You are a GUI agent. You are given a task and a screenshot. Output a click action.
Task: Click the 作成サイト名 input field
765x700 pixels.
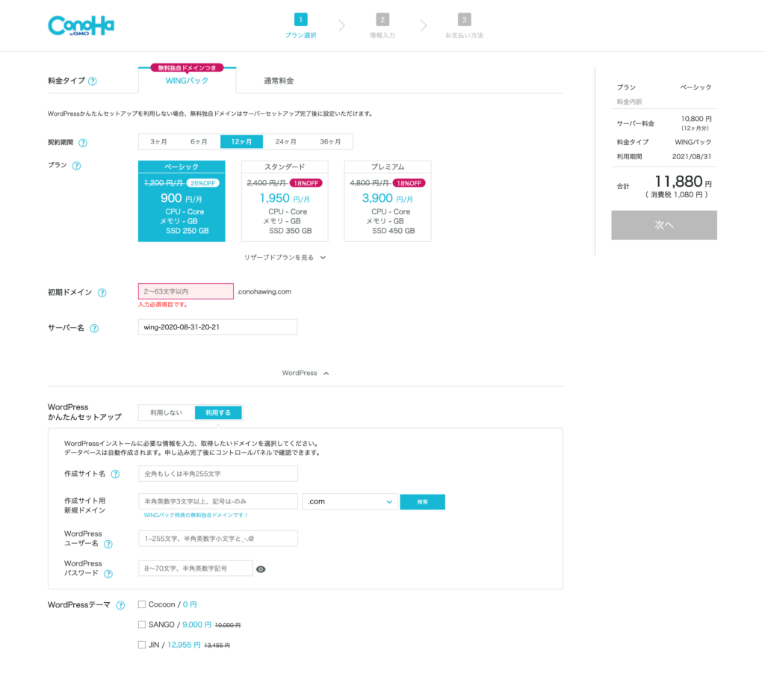(x=218, y=474)
